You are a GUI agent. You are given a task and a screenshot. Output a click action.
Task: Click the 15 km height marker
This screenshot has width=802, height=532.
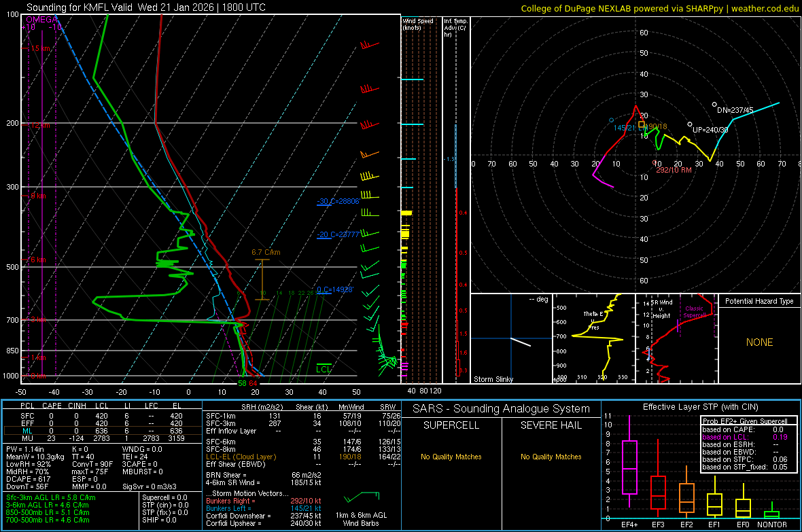[40, 49]
